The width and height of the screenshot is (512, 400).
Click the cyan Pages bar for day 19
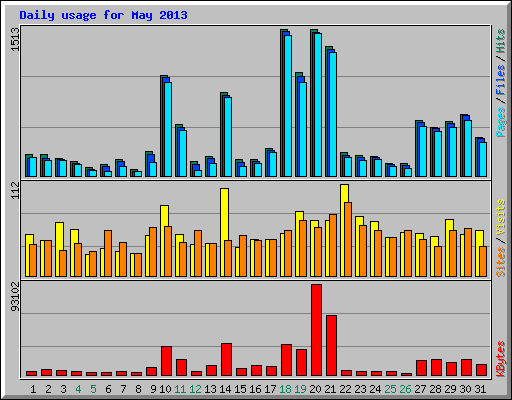click(303, 129)
